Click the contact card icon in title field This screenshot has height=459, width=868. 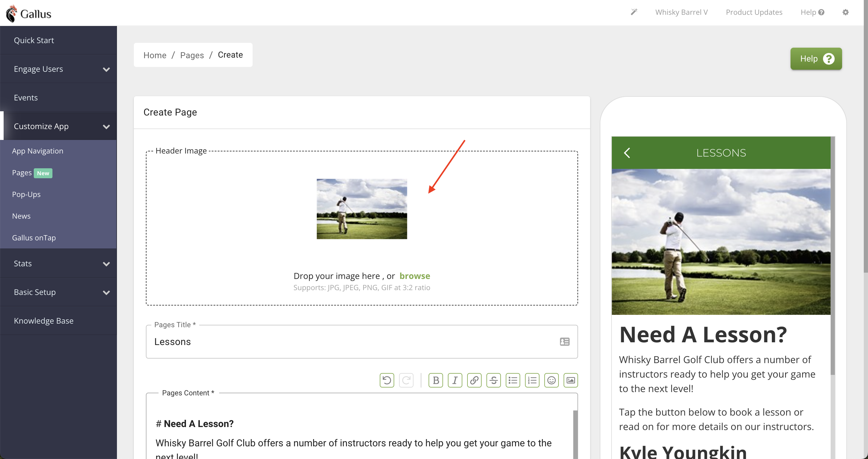coord(565,342)
